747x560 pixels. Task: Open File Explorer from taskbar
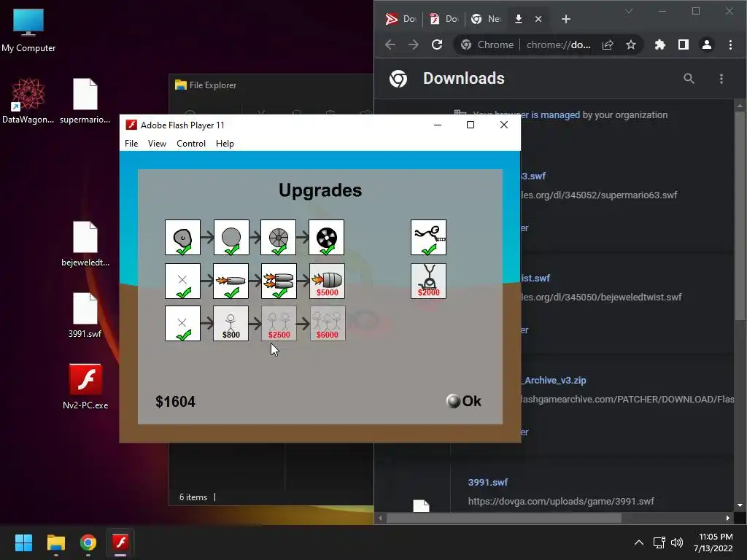55,542
